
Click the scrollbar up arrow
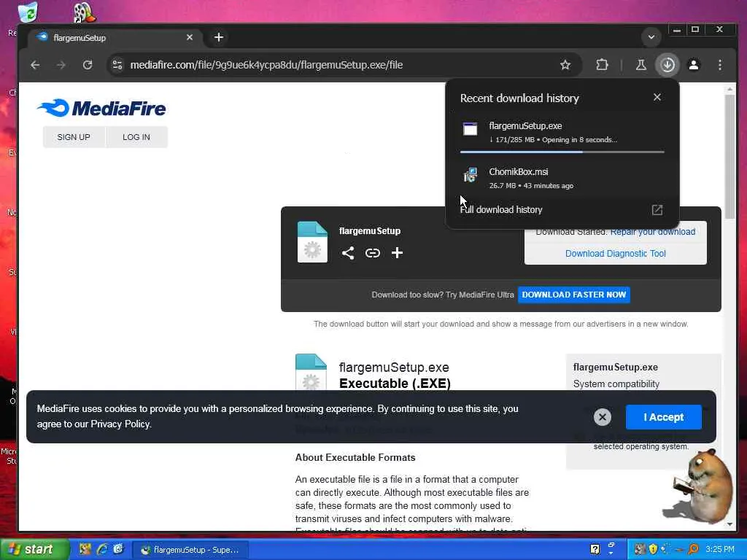(729, 89)
